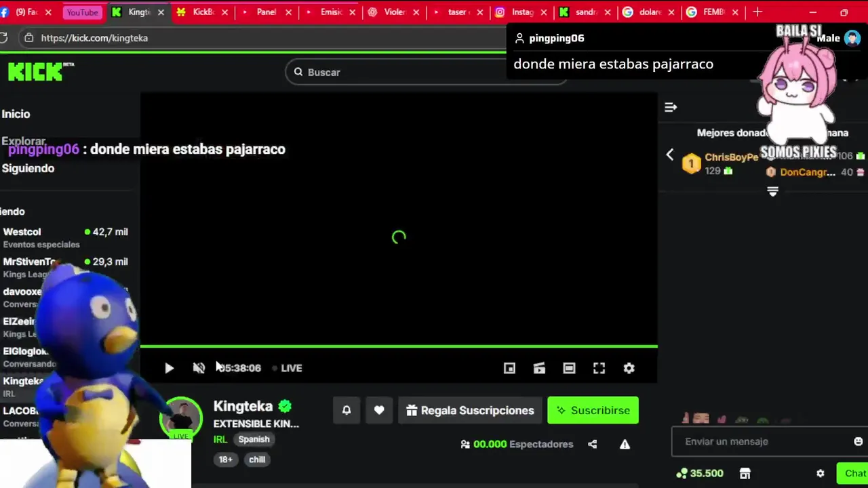
Task: Switch video to fullscreen
Action: tap(599, 368)
